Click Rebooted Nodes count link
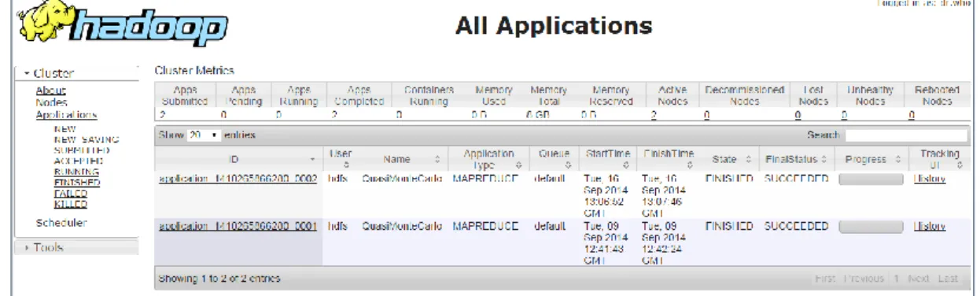This screenshot has height=296, width=980. pos(912,115)
